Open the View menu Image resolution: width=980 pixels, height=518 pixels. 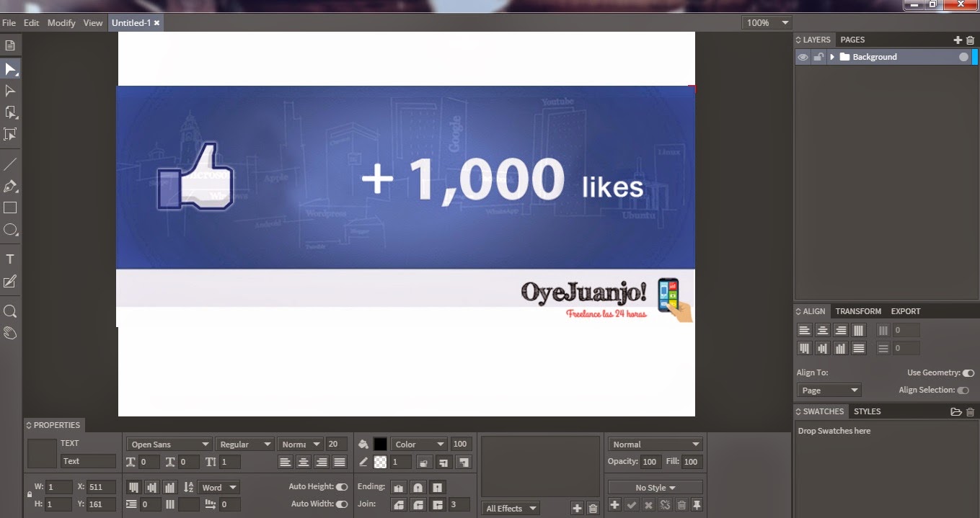[93, 23]
